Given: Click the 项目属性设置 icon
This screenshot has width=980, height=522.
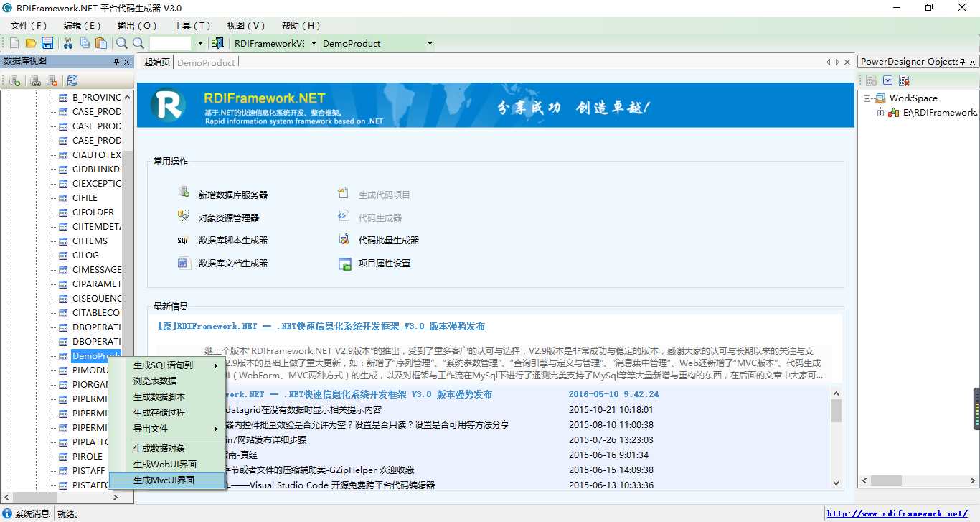Looking at the screenshot, I should coord(344,264).
